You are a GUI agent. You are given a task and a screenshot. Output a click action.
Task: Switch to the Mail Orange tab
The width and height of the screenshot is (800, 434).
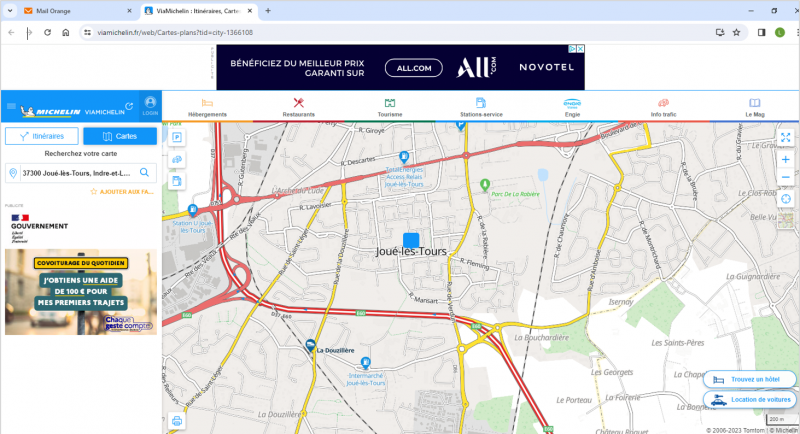pyautogui.click(x=77, y=11)
